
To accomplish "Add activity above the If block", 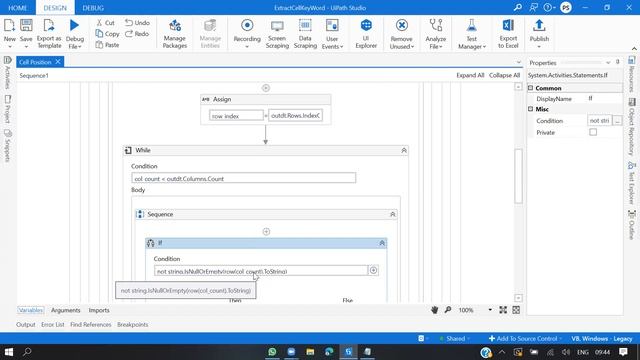I will [x=266, y=231].
